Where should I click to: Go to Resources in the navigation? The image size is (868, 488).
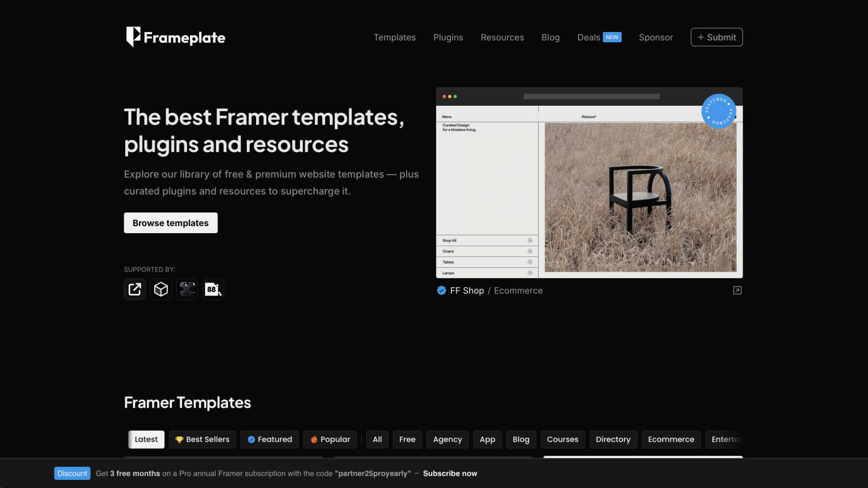502,37
